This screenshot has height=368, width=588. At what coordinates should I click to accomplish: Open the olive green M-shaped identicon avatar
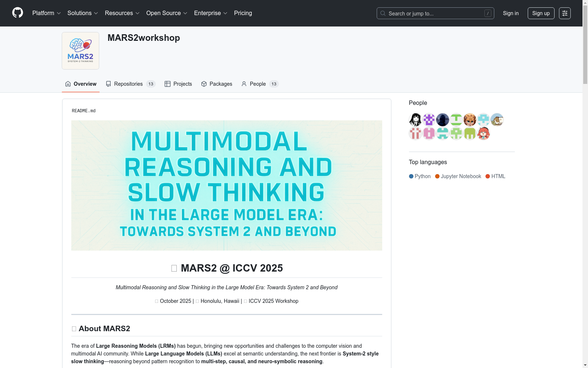click(x=470, y=133)
